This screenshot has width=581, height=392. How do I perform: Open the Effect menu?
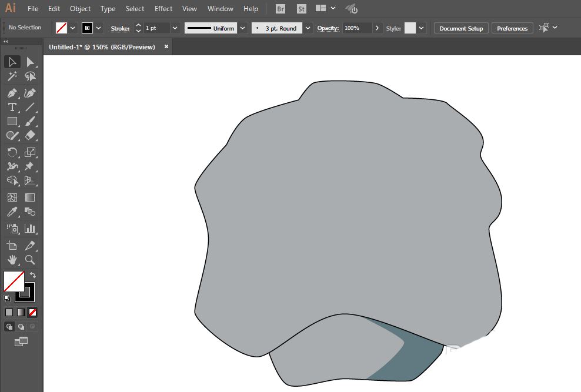(x=163, y=9)
